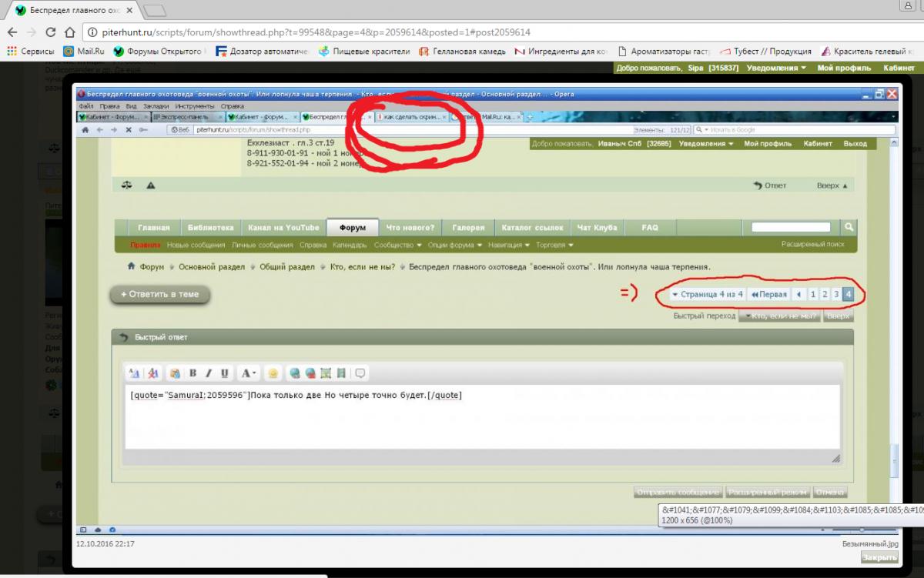Click Italic icon in quick reply toolbar
Image resolution: width=924 pixels, height=578 pixels.
pos(209,373)
